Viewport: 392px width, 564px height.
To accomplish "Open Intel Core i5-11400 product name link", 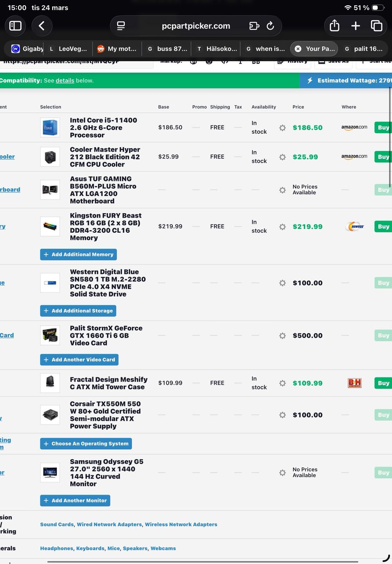I will (x=103, y=127).
